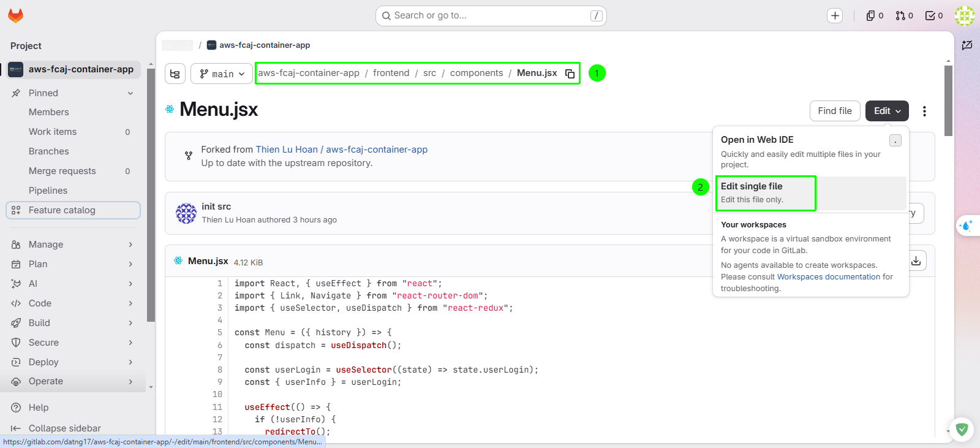Click the create new plus icon
This screenshot has height=448, width=980.
pyautogui.click(x=835, y=16)
